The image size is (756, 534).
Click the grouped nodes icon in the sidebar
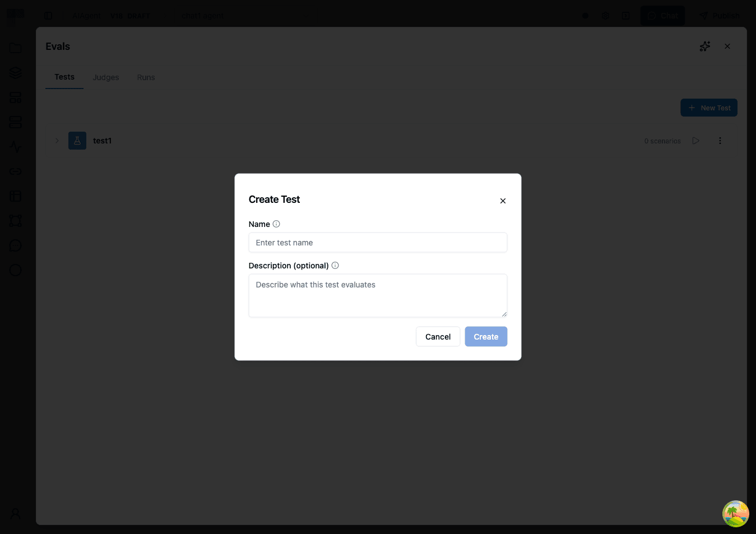[15, 220]
